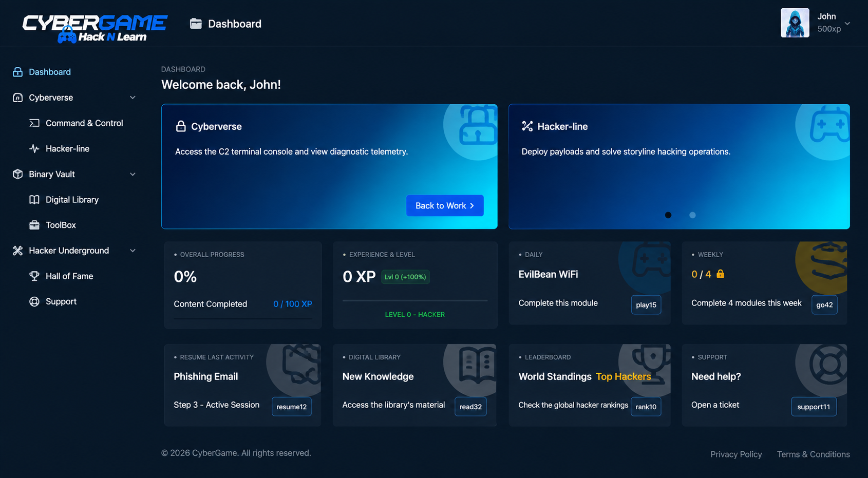Click the Lvl 0 (+100%) green badge
Screen dimensions: 868x478
pyautogui.click(x=406, y=277)
